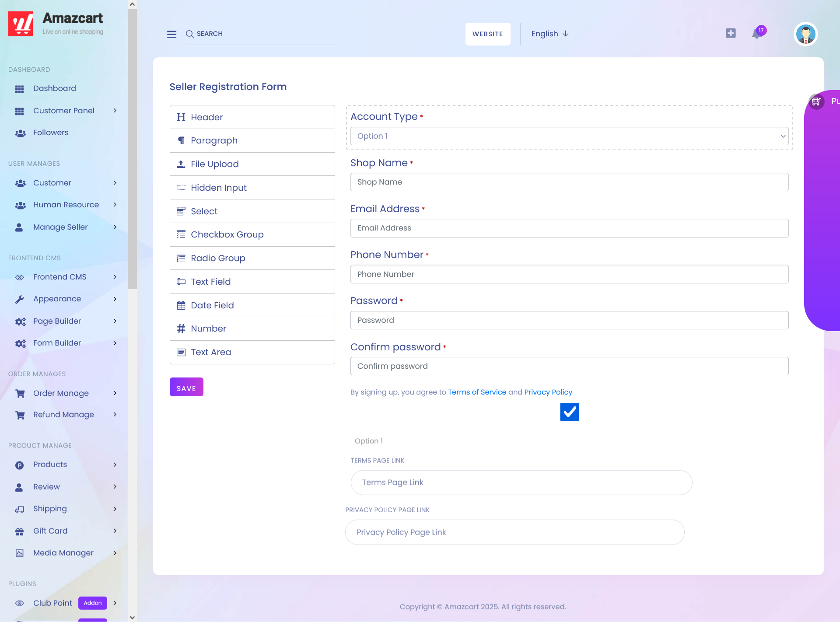The height and width of the screenshot is (622, 840).
Task: Click the File Upload arrow icon
Action: (181, 164)
